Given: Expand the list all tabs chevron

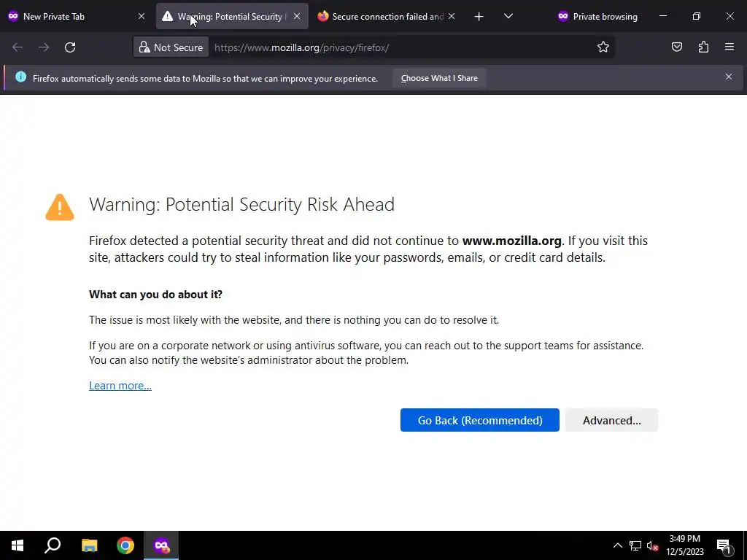Looking at the screenshot, I should click(x=508, y=17).
